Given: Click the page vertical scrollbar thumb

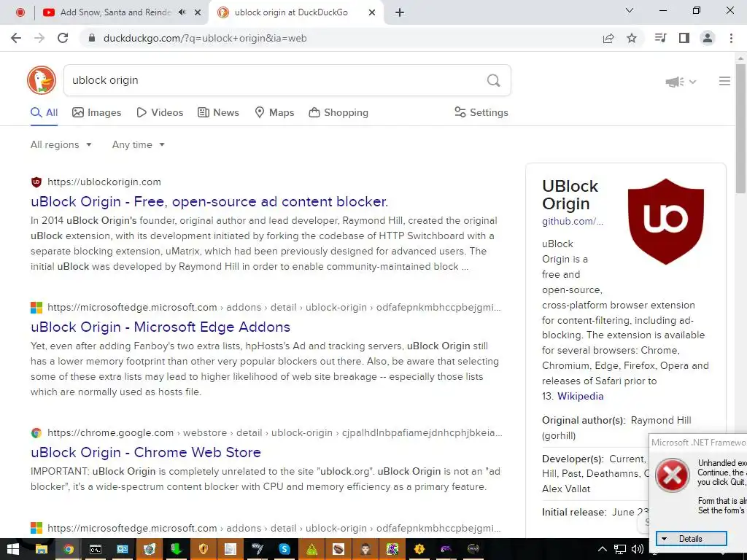Looking at the screenshot, I should click(740, 128).
